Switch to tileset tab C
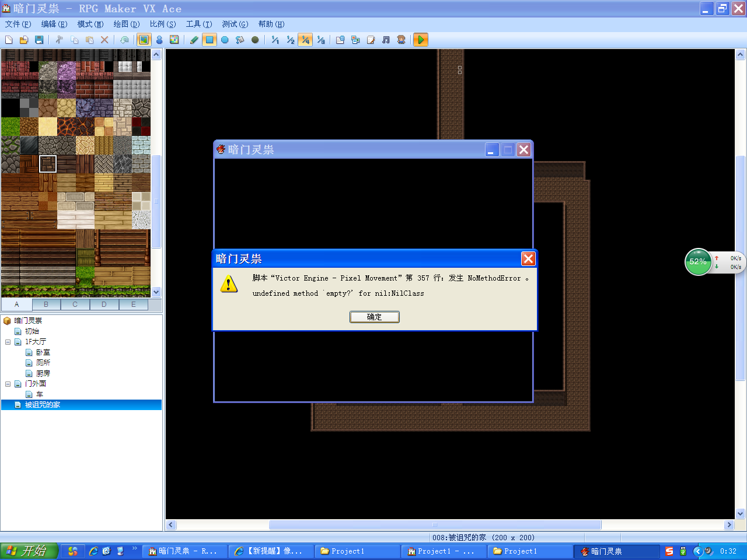 pos(75,304)
